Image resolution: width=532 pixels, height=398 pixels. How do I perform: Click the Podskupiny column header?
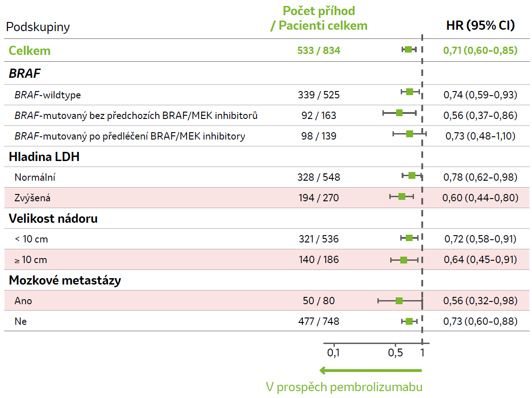pyautogui.click(x=38, y=27)
